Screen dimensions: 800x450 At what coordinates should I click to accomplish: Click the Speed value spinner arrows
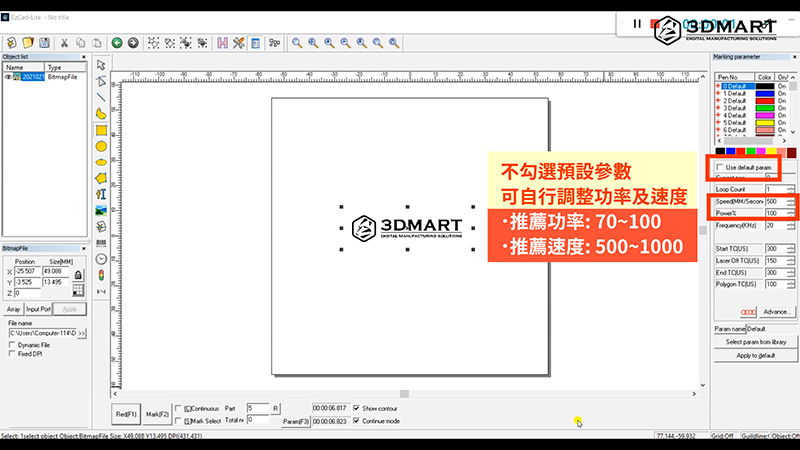point(791,201)
